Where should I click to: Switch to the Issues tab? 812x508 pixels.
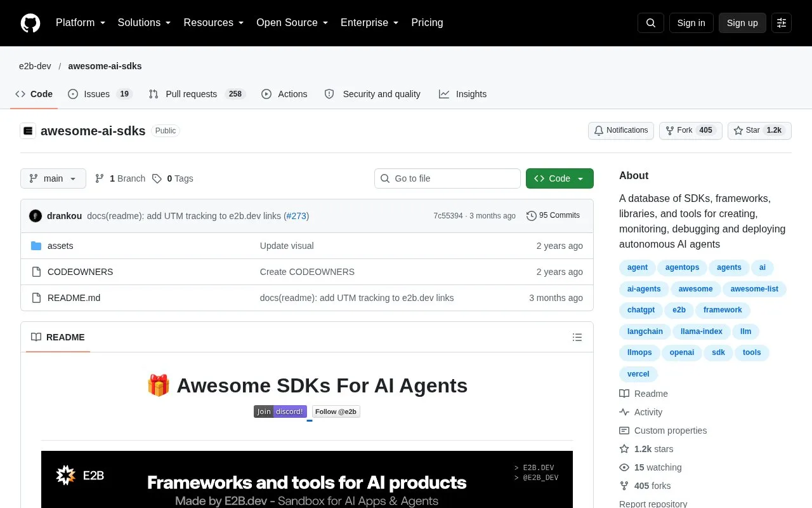pyautogui.click(x=100, y=94)
